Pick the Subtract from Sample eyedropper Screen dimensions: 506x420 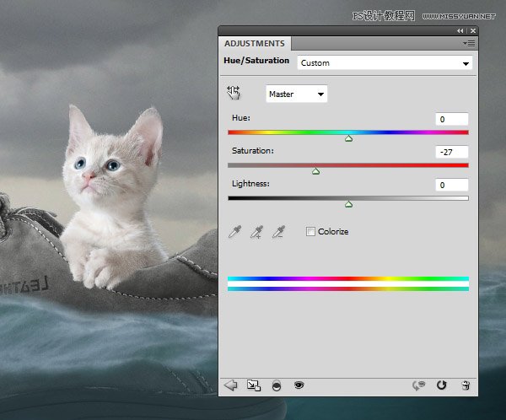coord(278,232)
